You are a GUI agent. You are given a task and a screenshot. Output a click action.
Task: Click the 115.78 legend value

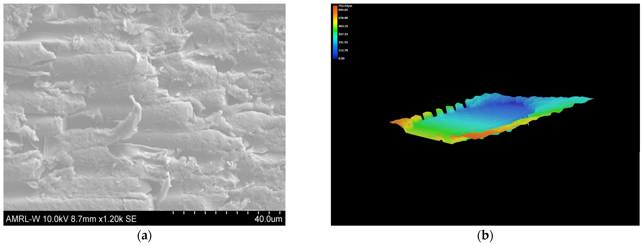click(x=343, y=50)
